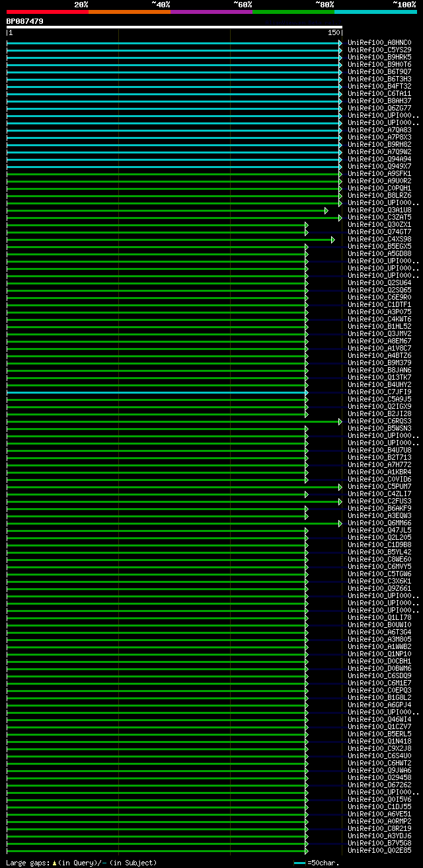Select label UniRef100_A7H772
This screenshot has height=868, width=423.
379,464
